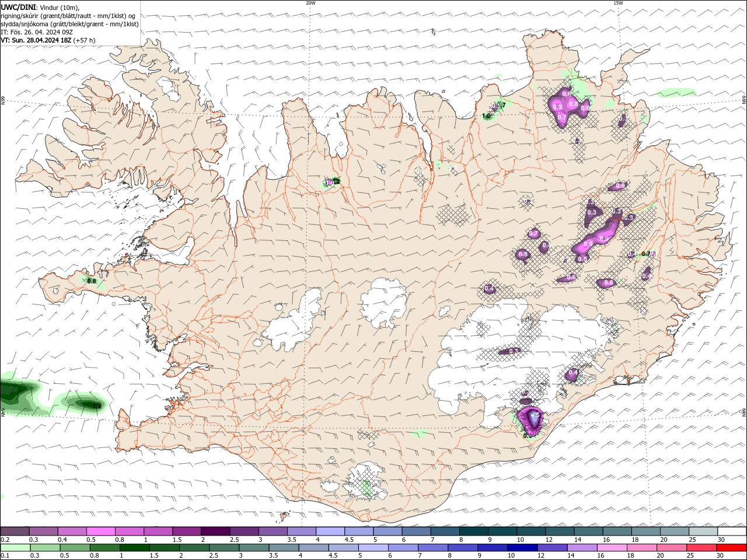Select the '1.2' value on dark green sea patch

click(x=97, y=406)
